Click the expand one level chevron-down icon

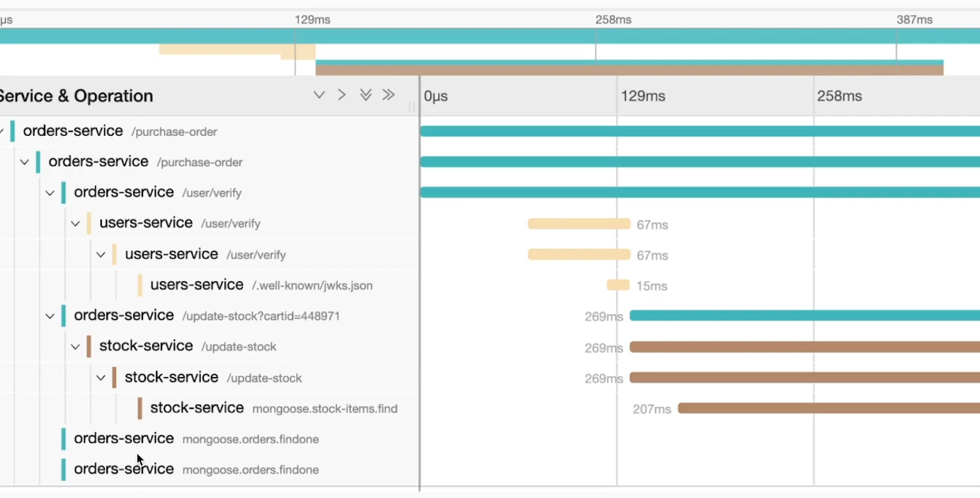319,95
